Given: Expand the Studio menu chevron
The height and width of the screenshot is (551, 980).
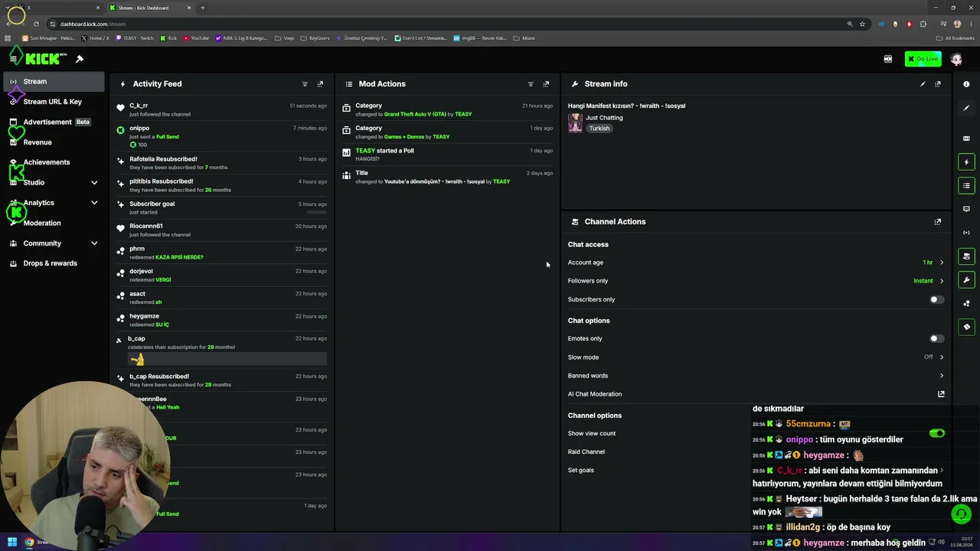Looking at the screenshot, I should [94, 182].
